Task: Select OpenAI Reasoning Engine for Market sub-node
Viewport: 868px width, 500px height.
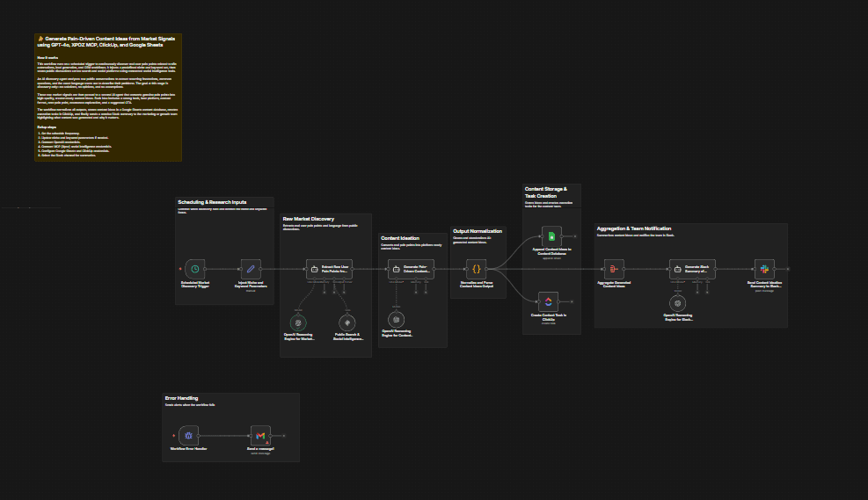Action: [299, 322]
